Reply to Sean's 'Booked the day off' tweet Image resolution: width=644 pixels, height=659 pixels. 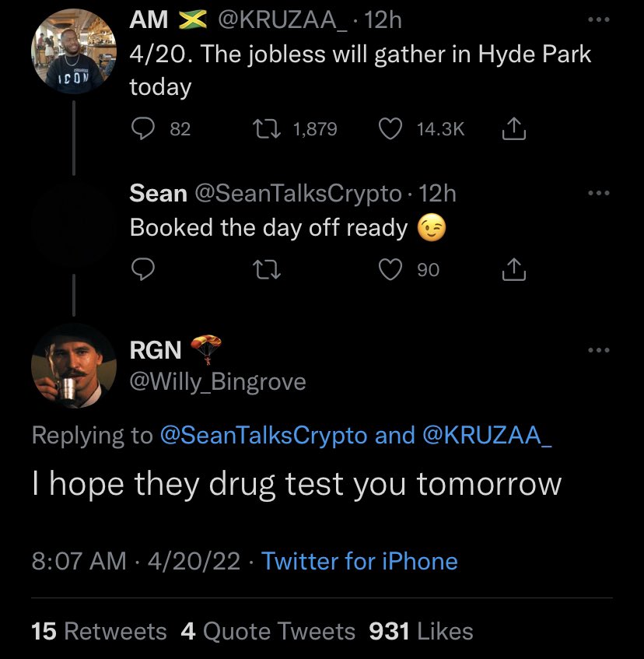click(x=143, y=269)
